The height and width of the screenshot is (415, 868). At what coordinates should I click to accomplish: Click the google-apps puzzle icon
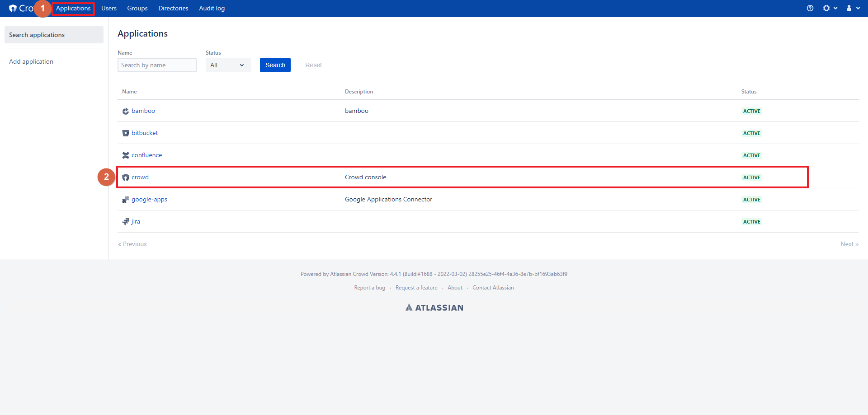(x=126, y=200)
